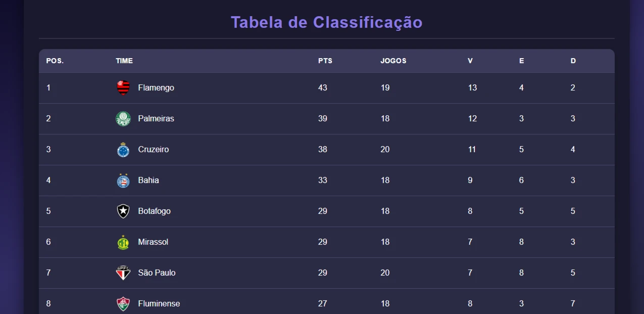This screenshot has width=644, height=314.
Task: Select the JOGOS column header
Action: (393, 61)
